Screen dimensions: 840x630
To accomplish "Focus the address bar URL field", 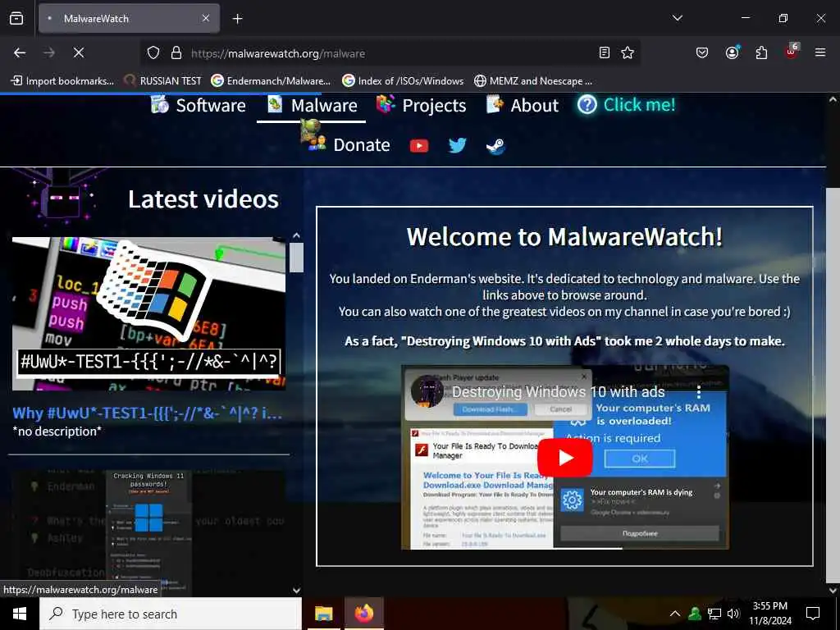I will point(390,53).
